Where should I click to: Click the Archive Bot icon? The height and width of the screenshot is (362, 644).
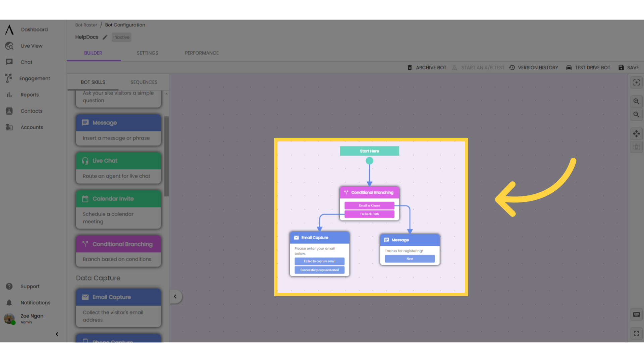pos(409,67)
